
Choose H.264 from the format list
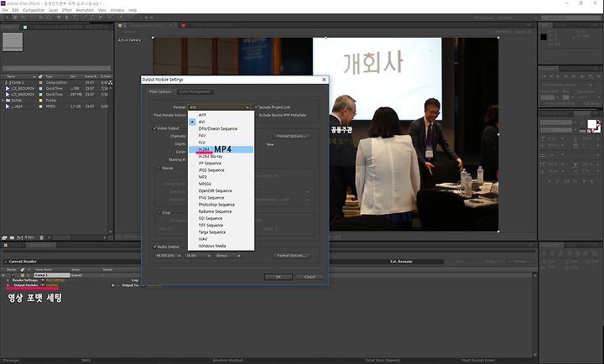(221, 149)
